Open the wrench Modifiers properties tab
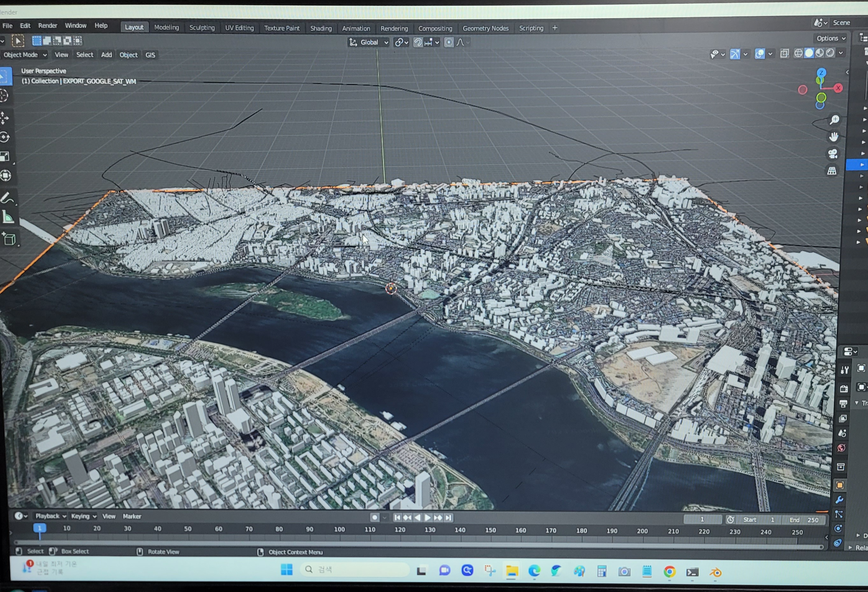 [839, 500]
